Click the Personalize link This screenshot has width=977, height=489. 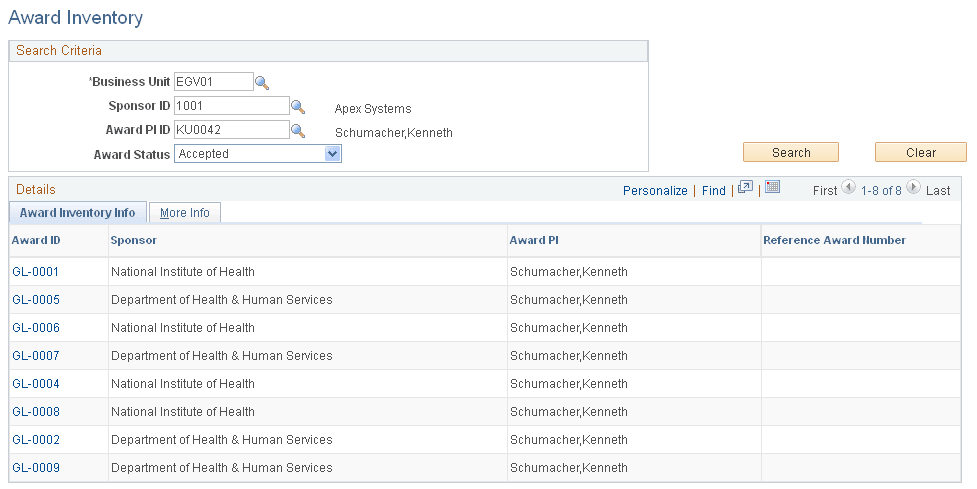(655, 190)
